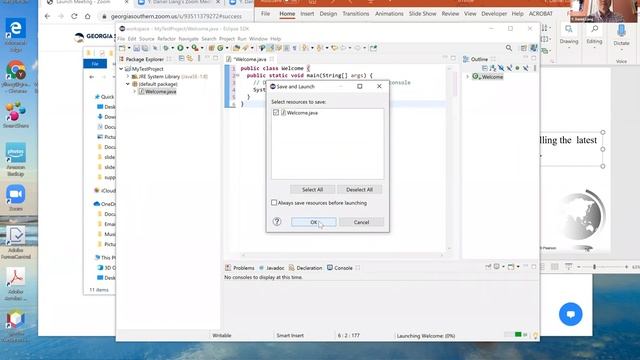Click Sort icon in Outline toolbar
This screenshot has width=640, height=360.
click(493, 68)
